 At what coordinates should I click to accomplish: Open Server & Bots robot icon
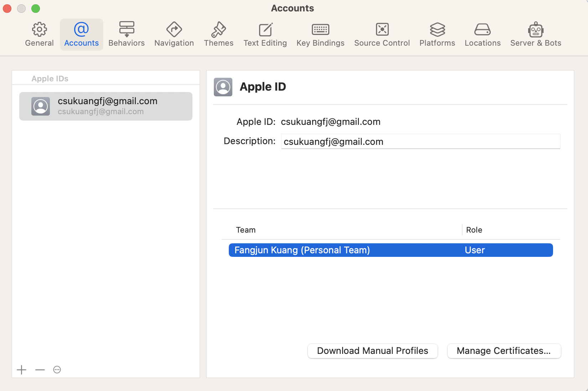[536, 29]
